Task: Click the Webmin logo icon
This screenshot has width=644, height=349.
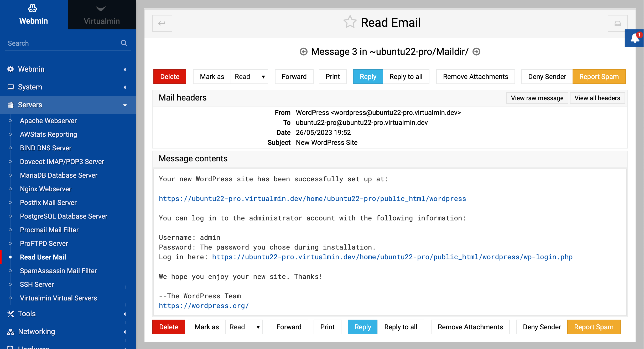Action: tap(33, 9)
